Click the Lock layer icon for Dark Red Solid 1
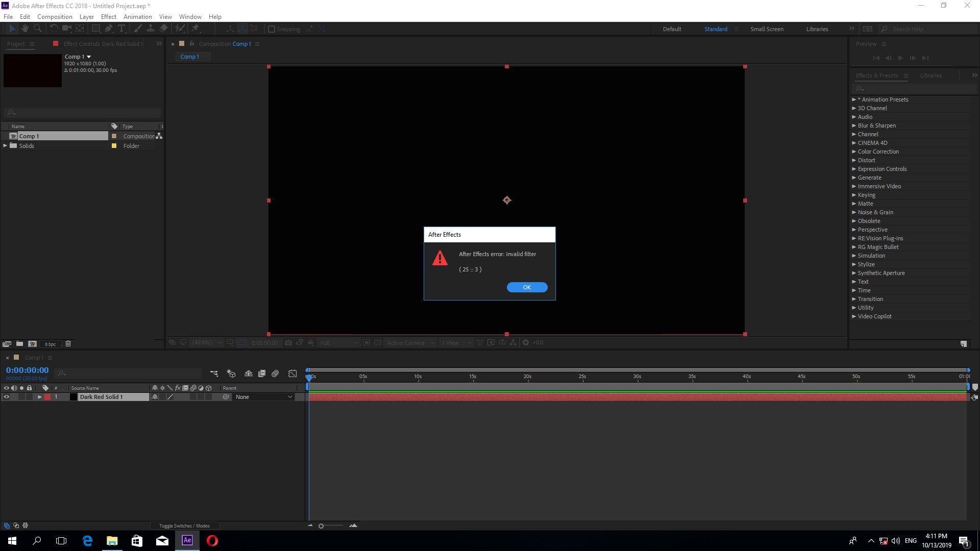Screen dimensions: 980x551 (29, 397)
